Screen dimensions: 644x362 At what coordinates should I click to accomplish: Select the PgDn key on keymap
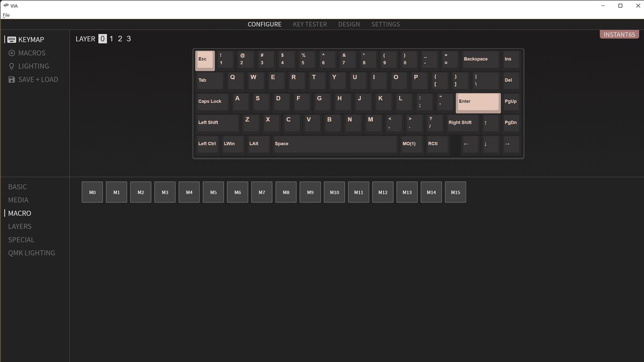(x=511, y=124)
